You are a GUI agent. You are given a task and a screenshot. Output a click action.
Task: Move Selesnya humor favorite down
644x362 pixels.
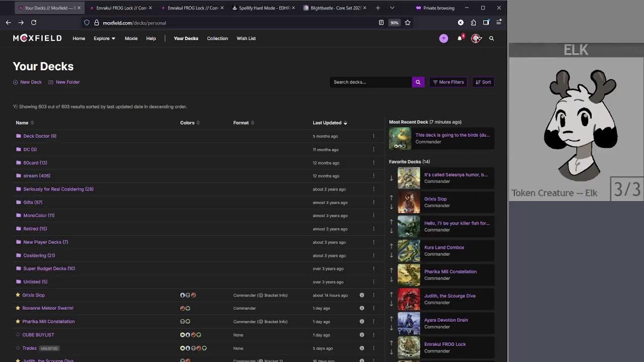pyautogui.click(x=391, y=178)
